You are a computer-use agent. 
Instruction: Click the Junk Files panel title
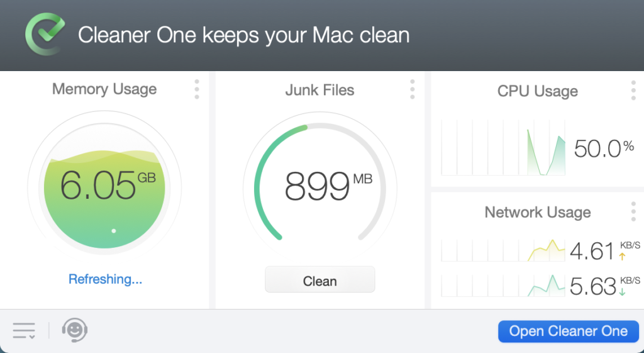click(x=319, y=90)
